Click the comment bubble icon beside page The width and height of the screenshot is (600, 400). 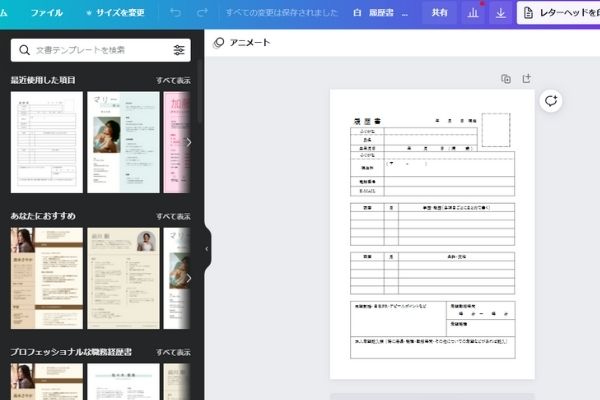tap(551, 101)
